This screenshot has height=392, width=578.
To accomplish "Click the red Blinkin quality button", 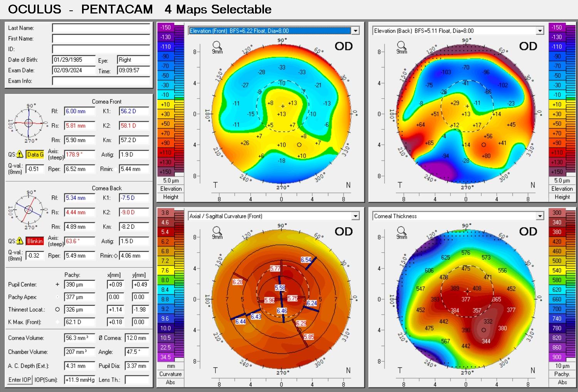I will 35,241.
